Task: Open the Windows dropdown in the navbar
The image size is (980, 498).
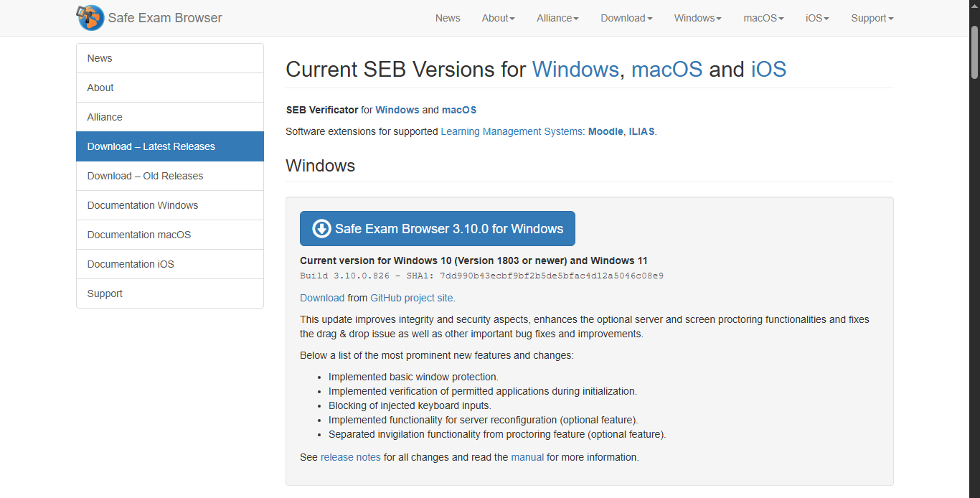Action: (697, 18)
